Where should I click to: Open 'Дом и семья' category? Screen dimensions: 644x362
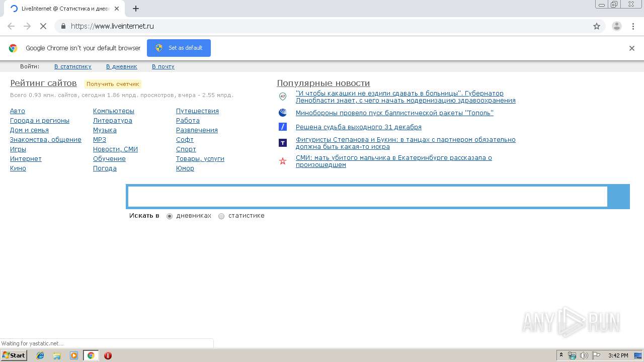pyautogui.click(x=29, y=130)
